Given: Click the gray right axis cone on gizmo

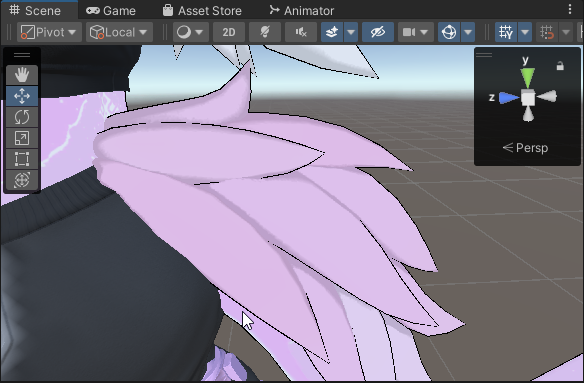Looking at the screenshot, I should pos(547,96).
